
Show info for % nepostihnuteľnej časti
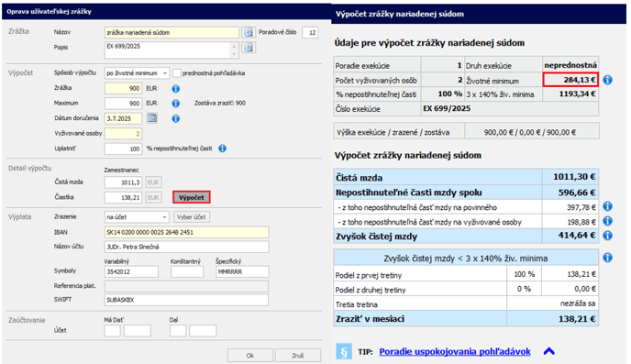click(222, 149)
